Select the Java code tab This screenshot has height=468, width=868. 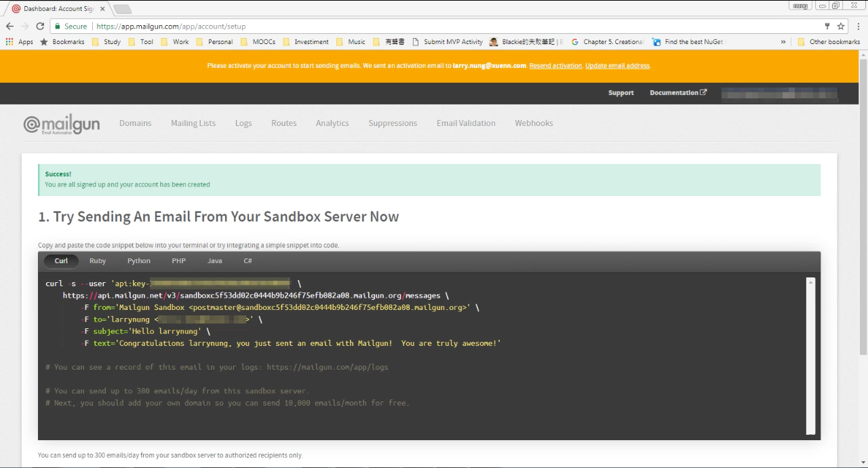click(215, 261)
